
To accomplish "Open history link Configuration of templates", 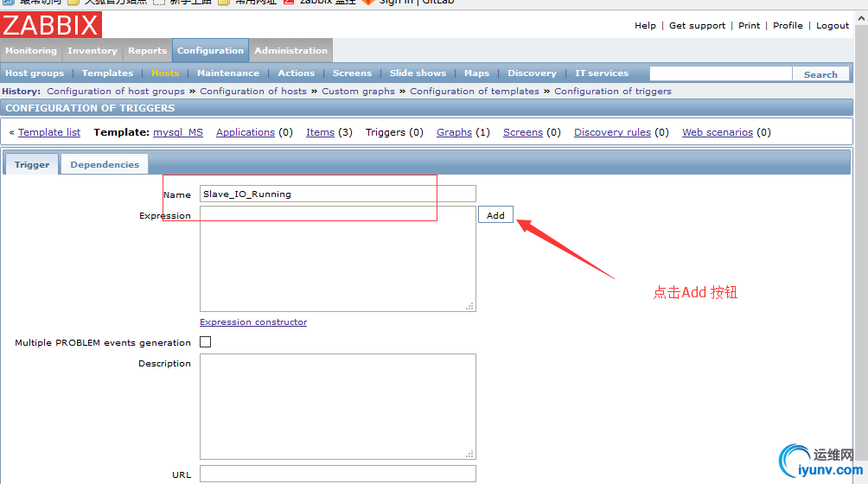I will pyautogui.click(x=475, y=92).
